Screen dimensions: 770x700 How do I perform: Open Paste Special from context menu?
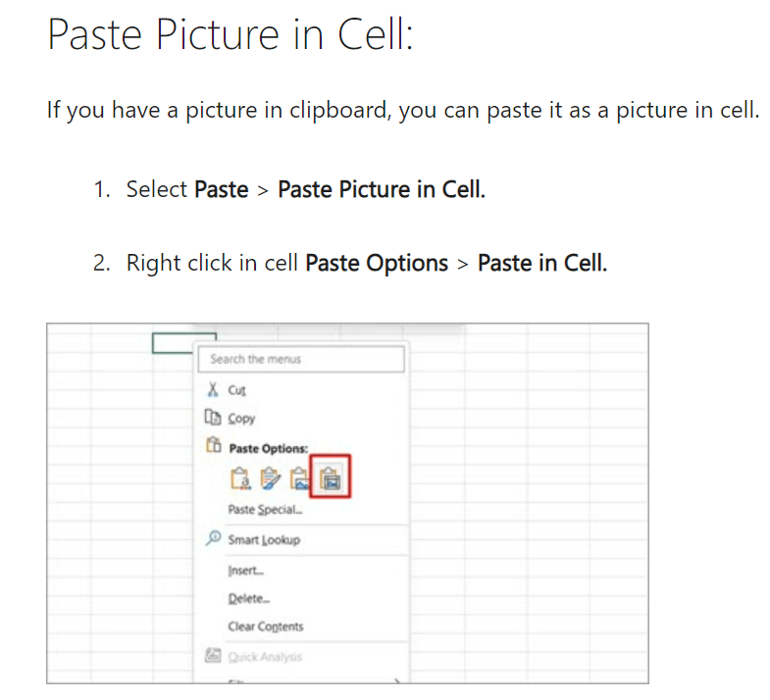coord(265,510)
